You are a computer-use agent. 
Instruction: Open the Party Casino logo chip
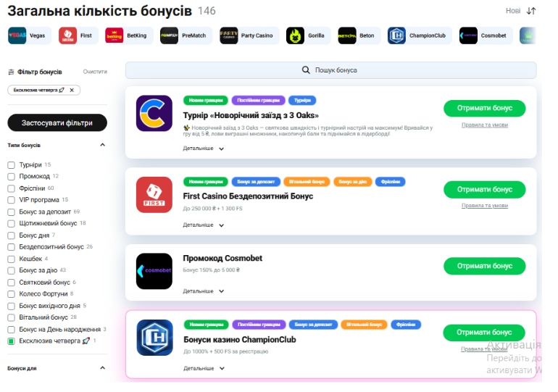click(x=229, y=36)
